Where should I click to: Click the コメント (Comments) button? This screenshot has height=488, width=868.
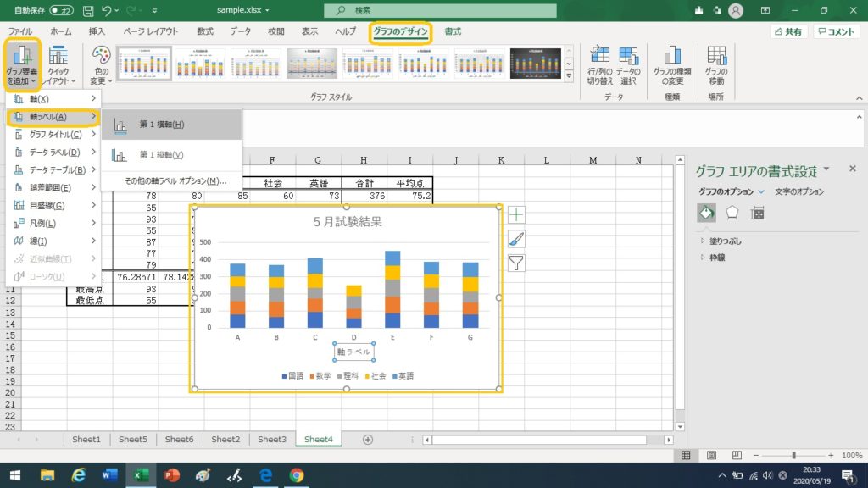[837, 31]
